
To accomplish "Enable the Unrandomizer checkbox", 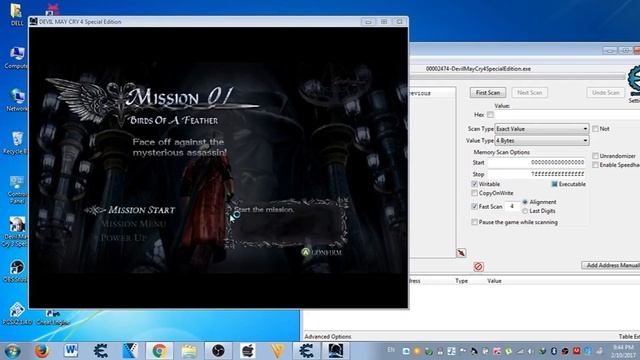I will [596, 156].
